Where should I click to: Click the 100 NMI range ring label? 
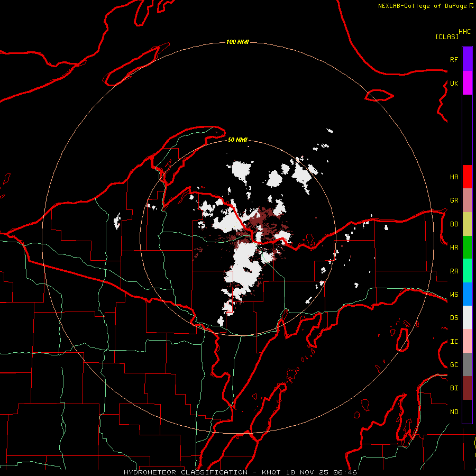tap(237, 42)
